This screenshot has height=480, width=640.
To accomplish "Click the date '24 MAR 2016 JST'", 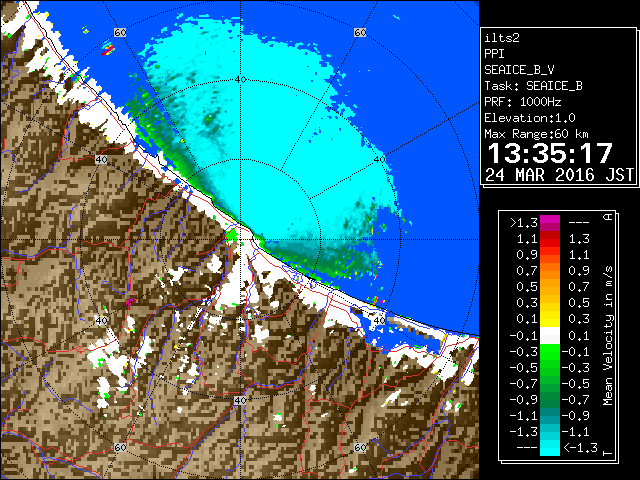I will [560, 175].
